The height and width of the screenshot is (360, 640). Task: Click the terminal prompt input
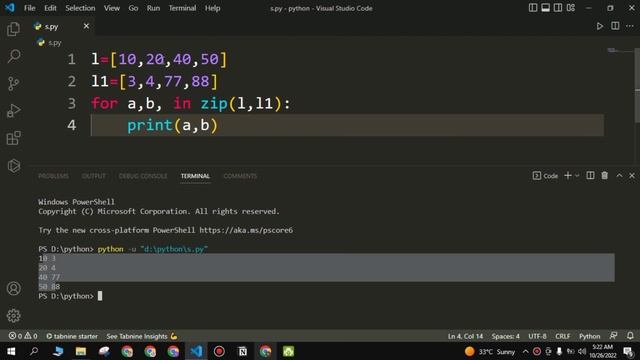click(100, 296)
